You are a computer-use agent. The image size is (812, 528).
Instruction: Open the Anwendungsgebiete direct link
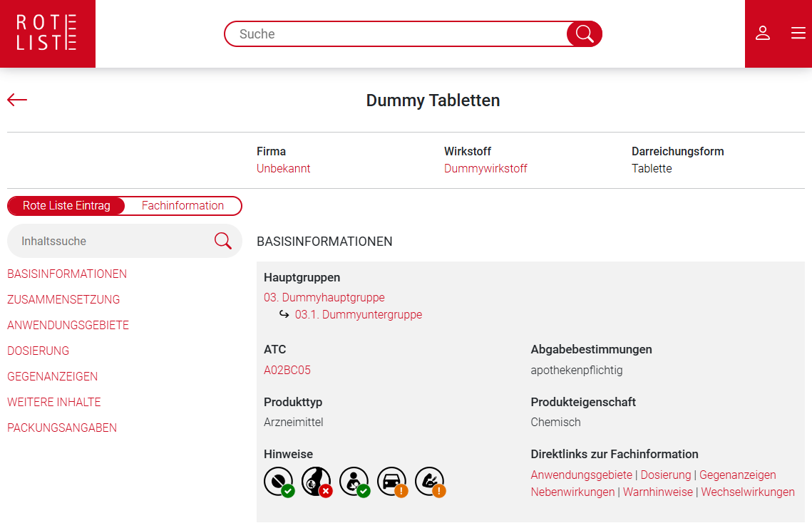point(581,475)
